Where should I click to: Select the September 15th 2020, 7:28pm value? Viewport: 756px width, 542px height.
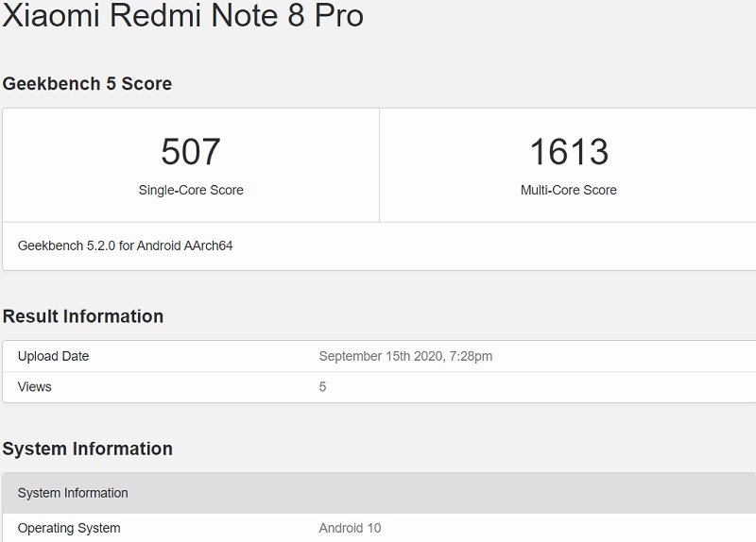point(405,356)
